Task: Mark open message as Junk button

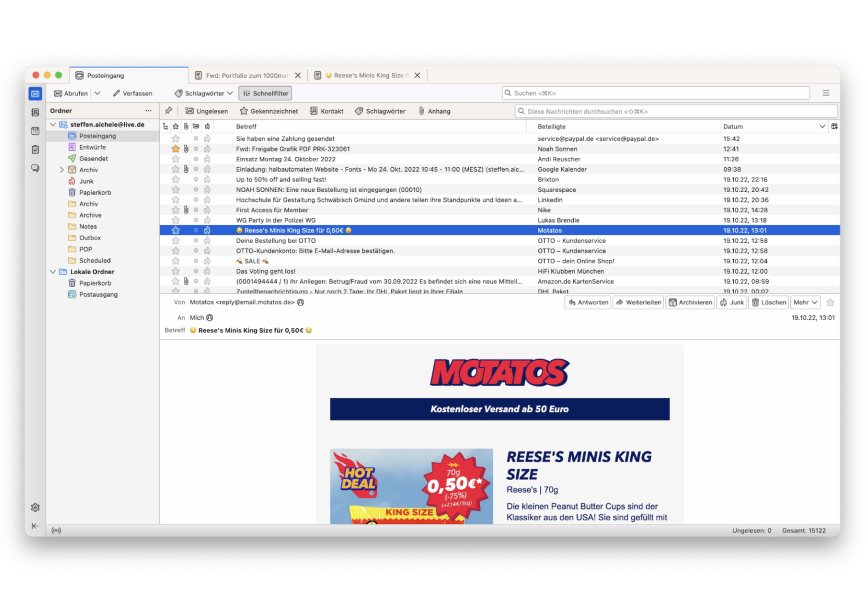Action: tap(731, 302)
